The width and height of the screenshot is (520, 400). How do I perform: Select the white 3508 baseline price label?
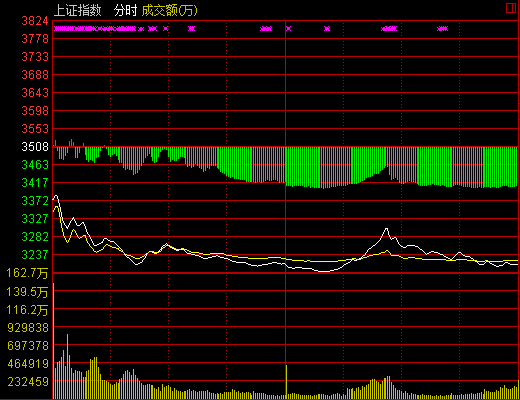tap(35, 146)
